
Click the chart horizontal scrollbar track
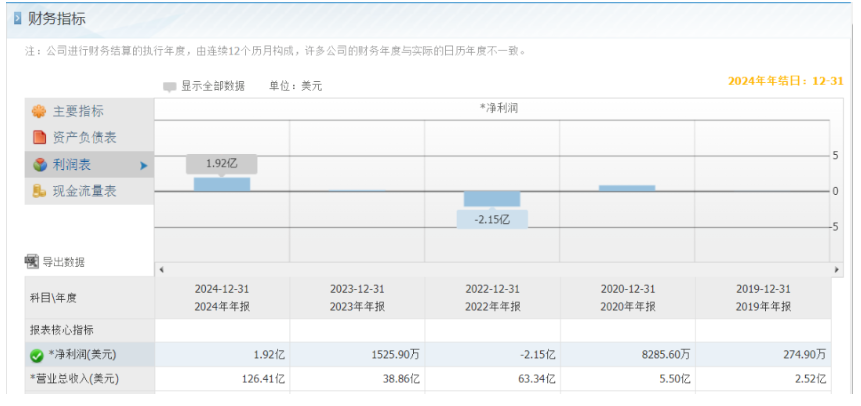click(x=499, y=270)
